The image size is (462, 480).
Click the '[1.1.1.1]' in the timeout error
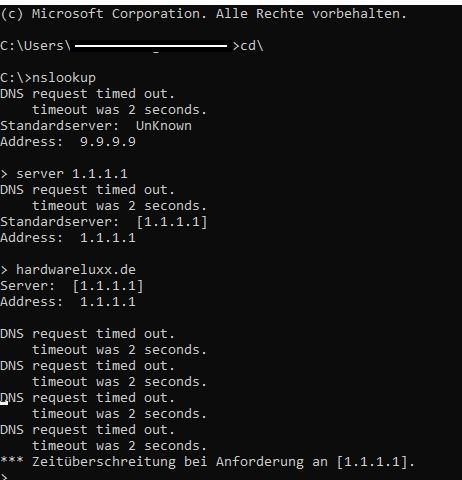[x=372, y=462]
